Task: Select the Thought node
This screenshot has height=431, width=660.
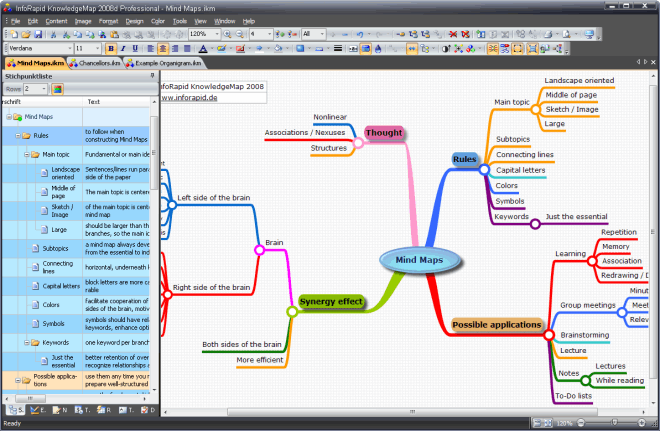Action: (384, 133)
